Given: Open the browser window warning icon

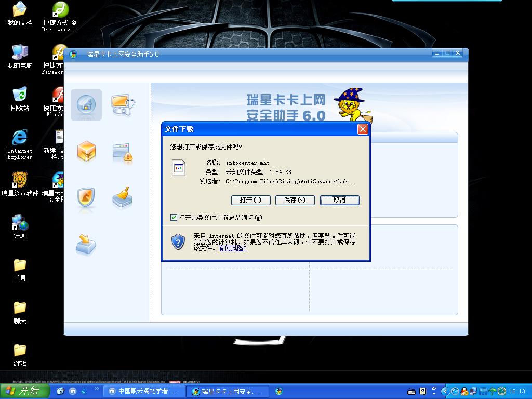Looking at the screenshot, I should point(123,153).
